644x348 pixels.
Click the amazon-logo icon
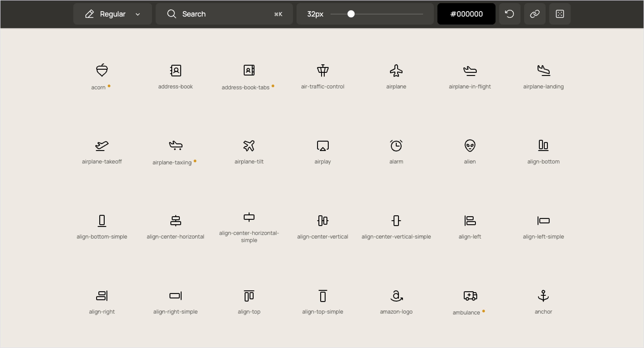click(396, 296)
